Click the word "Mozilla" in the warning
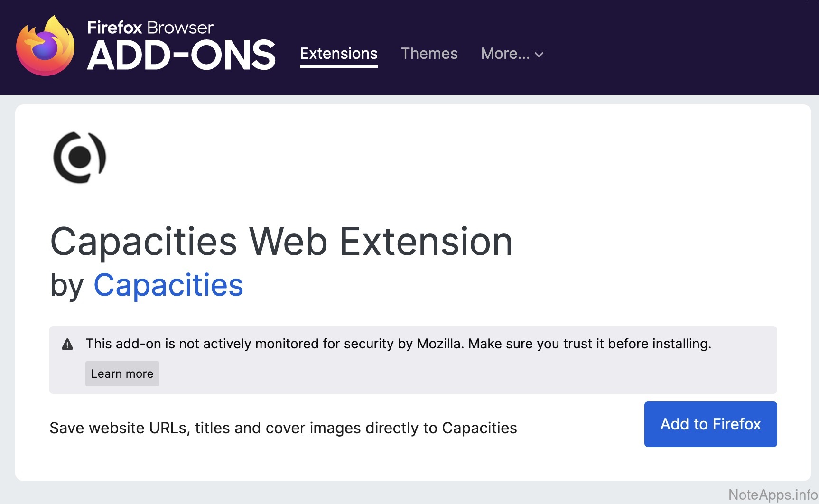The width and height of the screenshot is (819, 504). [439, 344]
